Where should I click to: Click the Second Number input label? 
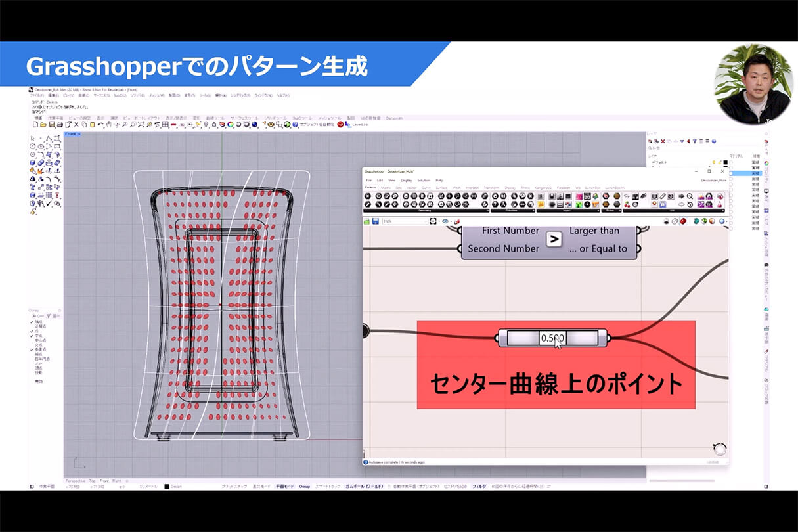click(503, 248)
